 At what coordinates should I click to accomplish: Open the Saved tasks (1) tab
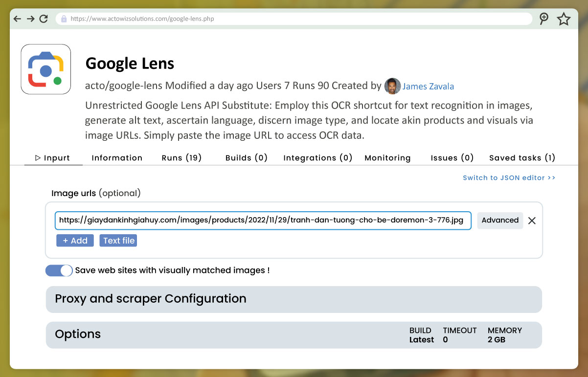click(x=522, y=158)
